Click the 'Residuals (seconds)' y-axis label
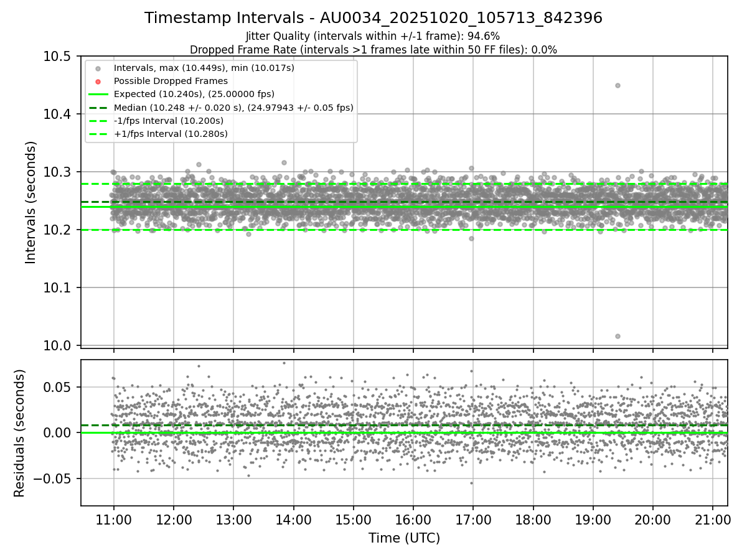Screen dimensions: 747x560 (19, 433)
